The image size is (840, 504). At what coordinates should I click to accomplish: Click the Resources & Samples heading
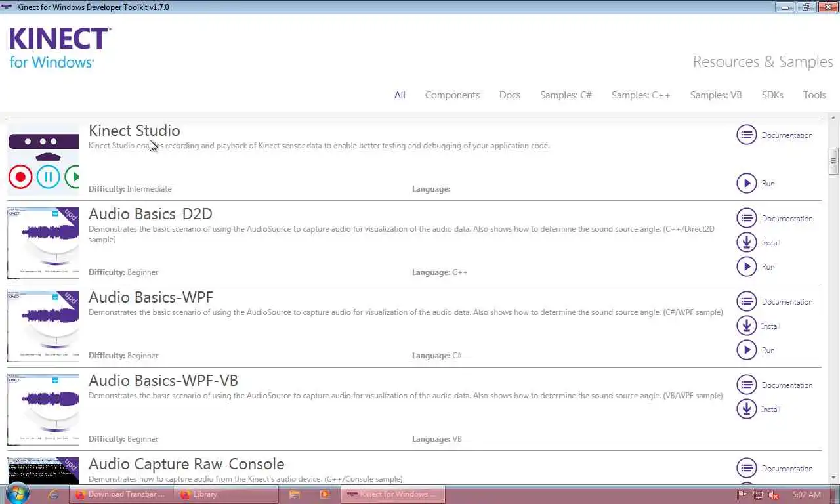pos(763,62)
